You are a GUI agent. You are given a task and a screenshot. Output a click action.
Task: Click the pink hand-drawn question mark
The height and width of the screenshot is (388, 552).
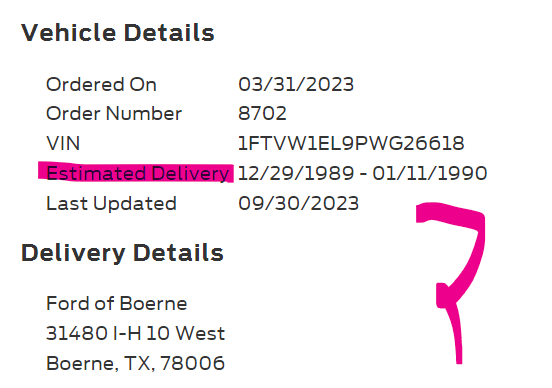tap(453, 282)
